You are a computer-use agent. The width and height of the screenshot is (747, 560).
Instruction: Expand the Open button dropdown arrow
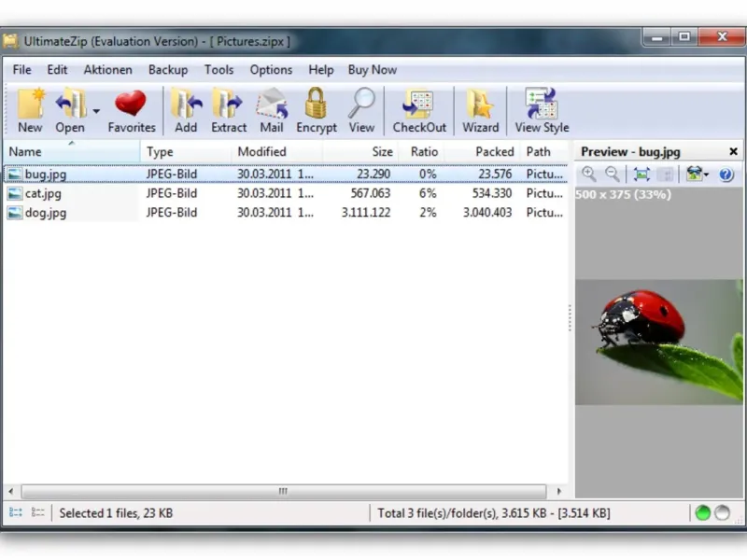point(96,111)
